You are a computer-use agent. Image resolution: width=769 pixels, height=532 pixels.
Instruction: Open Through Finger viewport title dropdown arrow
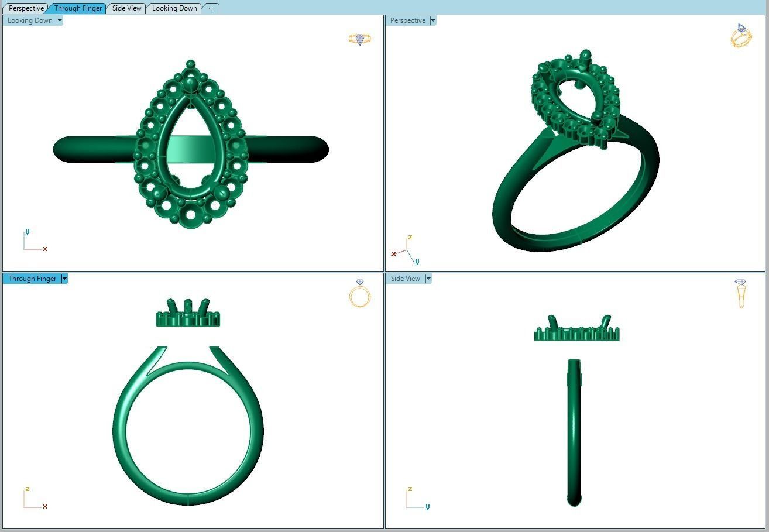tap(64, 279)
